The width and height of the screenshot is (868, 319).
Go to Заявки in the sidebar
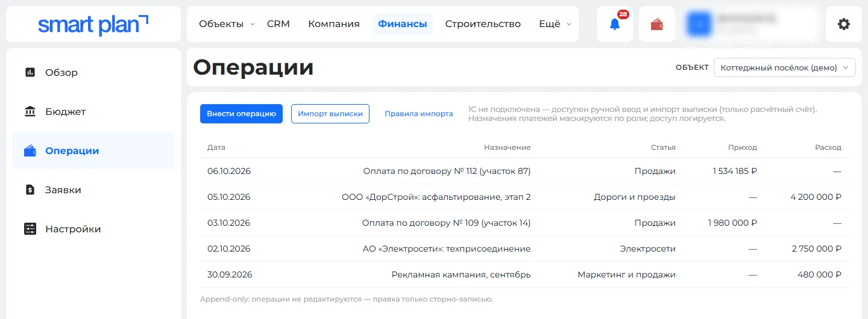(x=63, y=190)
